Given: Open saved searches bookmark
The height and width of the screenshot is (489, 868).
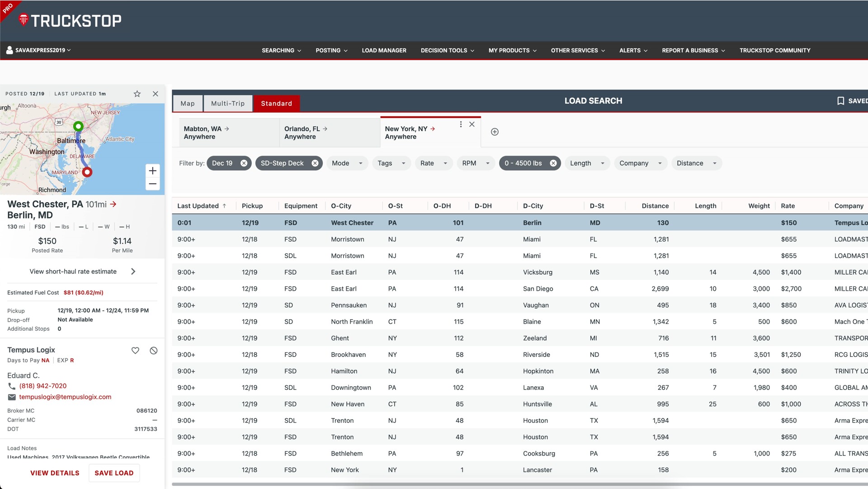Looking at the screenshot, I should coord(840,101).
